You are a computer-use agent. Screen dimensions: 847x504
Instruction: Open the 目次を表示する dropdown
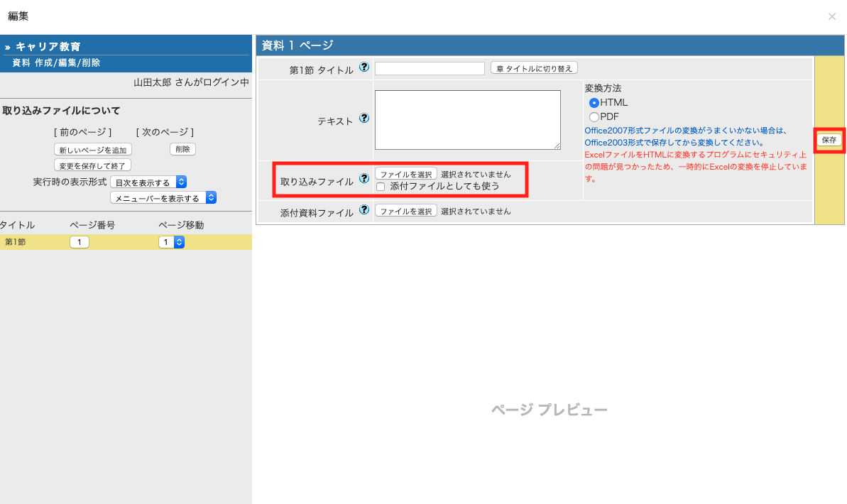pos(148,182)
